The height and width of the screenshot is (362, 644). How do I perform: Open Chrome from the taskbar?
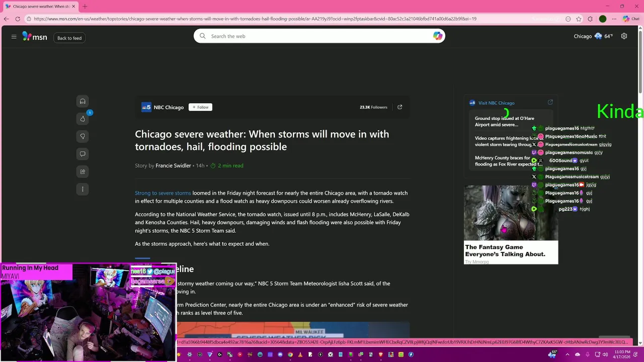point(290,354)
